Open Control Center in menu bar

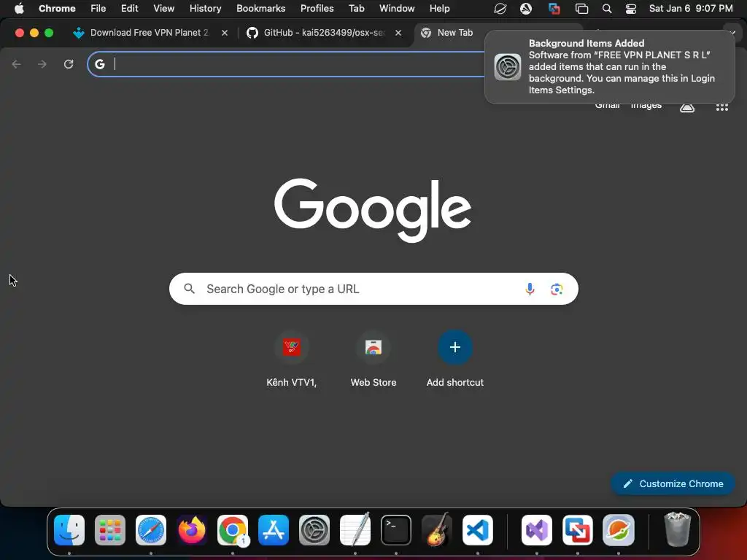(x=631, y=9)
